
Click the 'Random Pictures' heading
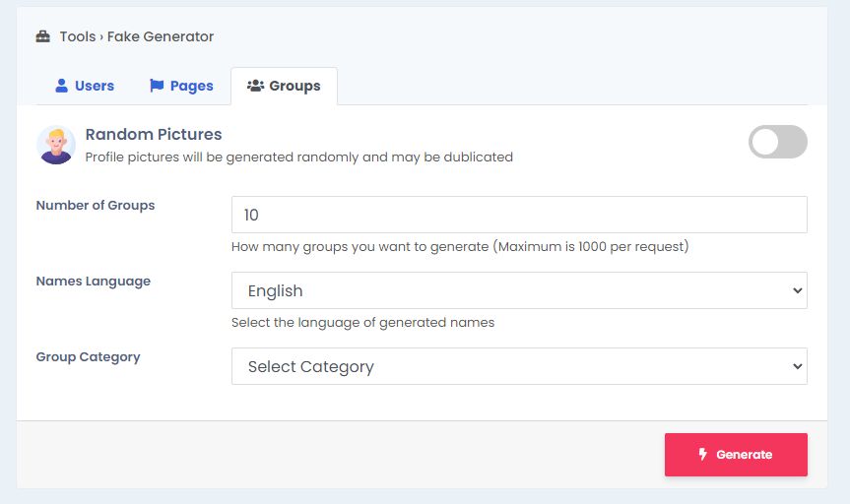tap(154, 135)
